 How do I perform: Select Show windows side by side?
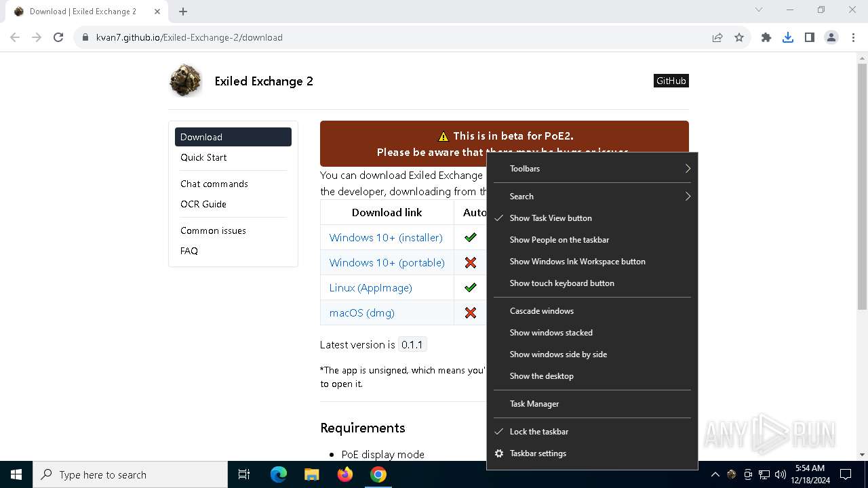(592, 354)
